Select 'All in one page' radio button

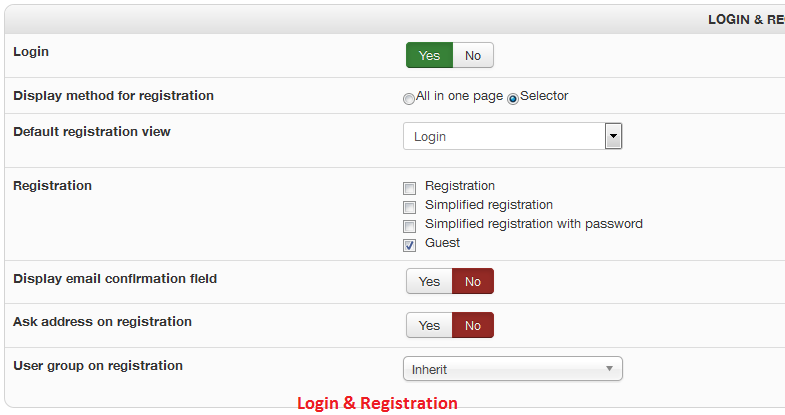point(408,98)
